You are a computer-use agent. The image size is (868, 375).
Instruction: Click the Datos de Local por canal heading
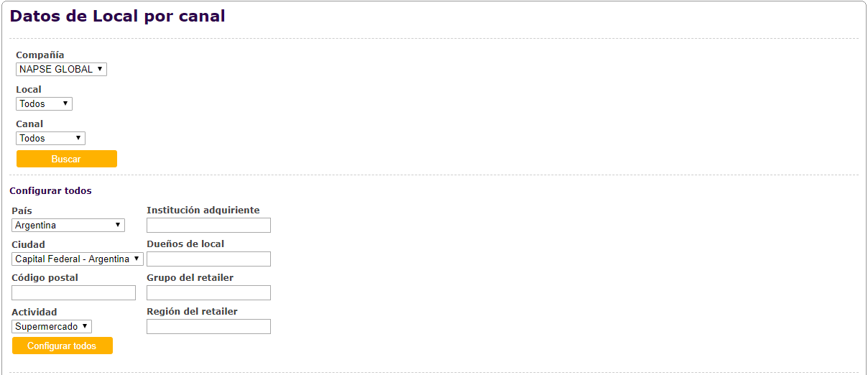click(118, 17)
